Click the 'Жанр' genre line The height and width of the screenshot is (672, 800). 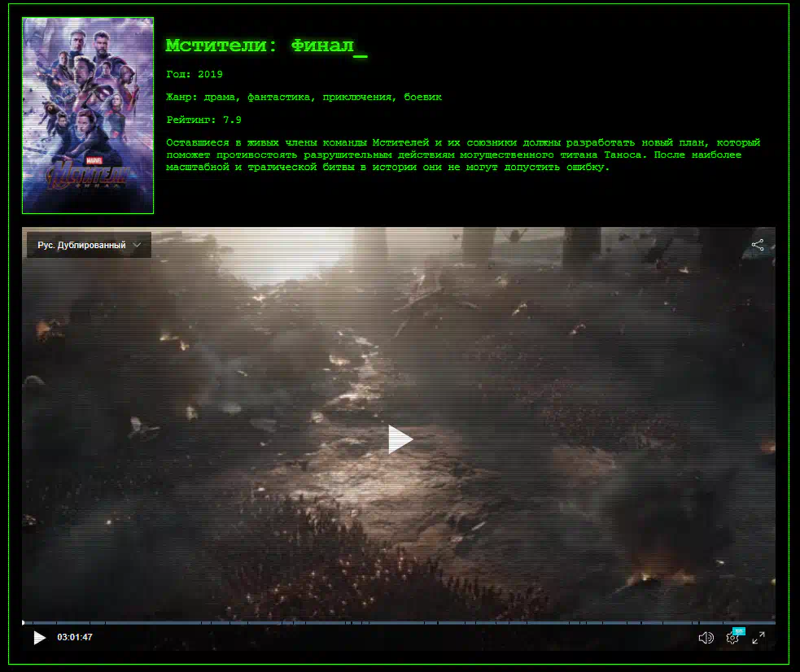[304, 98]
